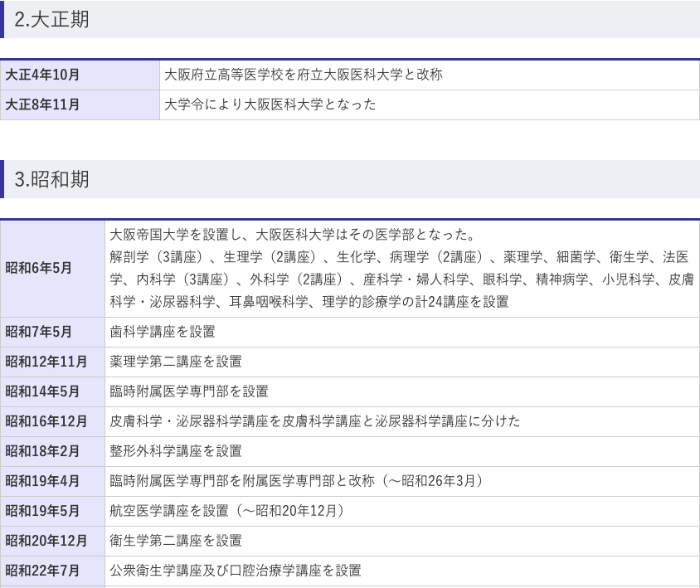The height and width of the screenshot is (588, 700).
Task: Click the text '大阪府立高等医学校を府立大阪医科大学と改称'
Action: [x=304, y=75]
